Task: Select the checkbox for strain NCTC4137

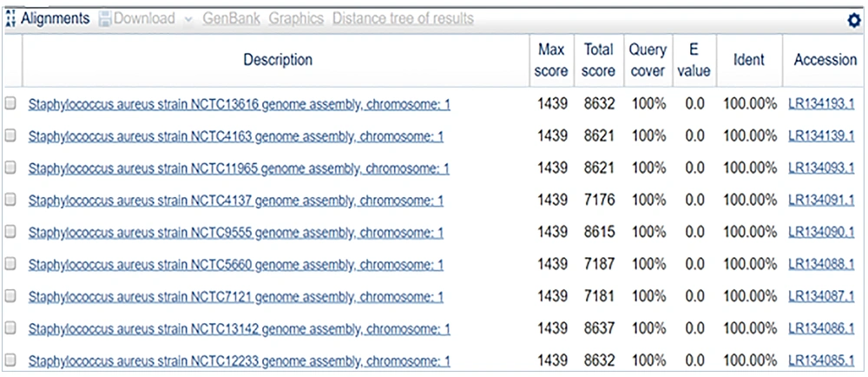Action: 10,200
